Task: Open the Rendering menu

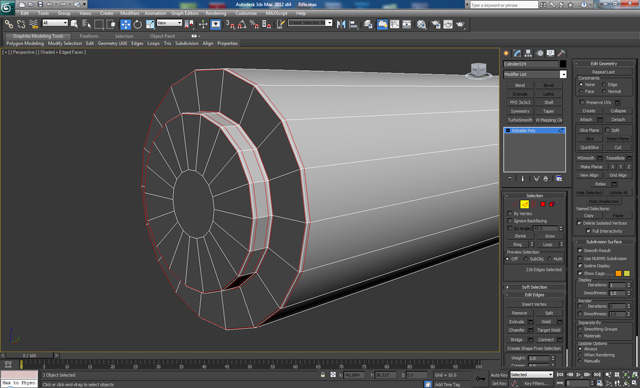Action: point(216,13)
